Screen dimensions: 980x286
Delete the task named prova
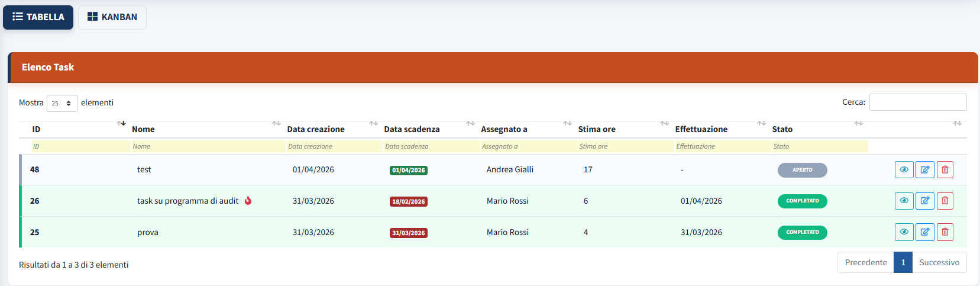tap(945, 232)
